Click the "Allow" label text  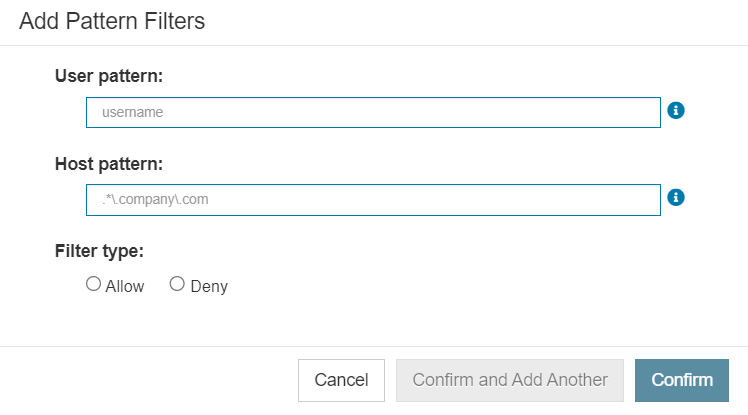(125, 286)
